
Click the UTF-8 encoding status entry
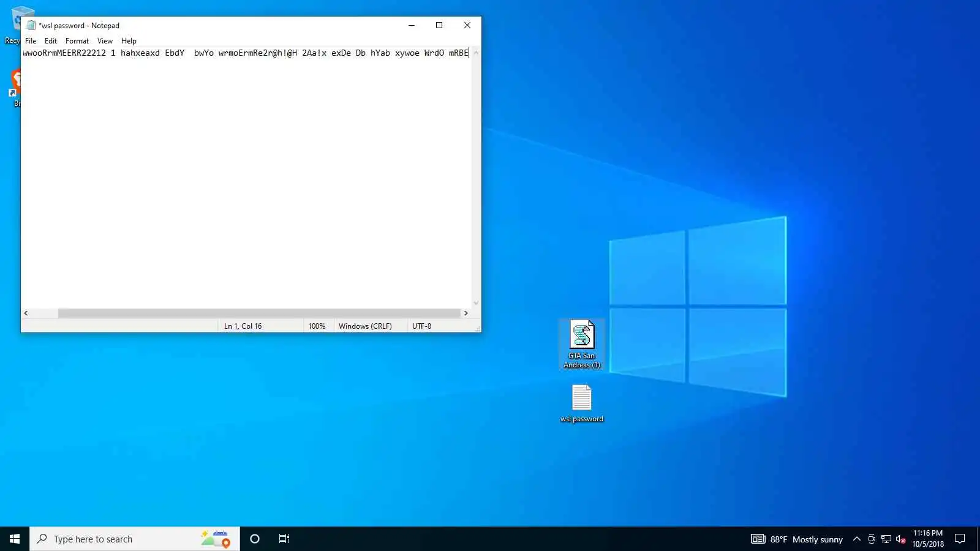(x=421, y=326)
